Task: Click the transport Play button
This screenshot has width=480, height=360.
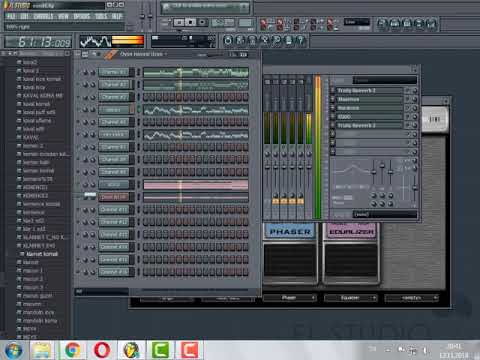Action: [x=179, y=22]
